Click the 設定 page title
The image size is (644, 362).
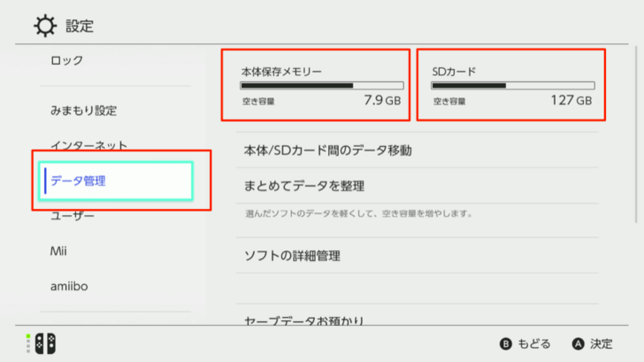[x=80, y=26]
